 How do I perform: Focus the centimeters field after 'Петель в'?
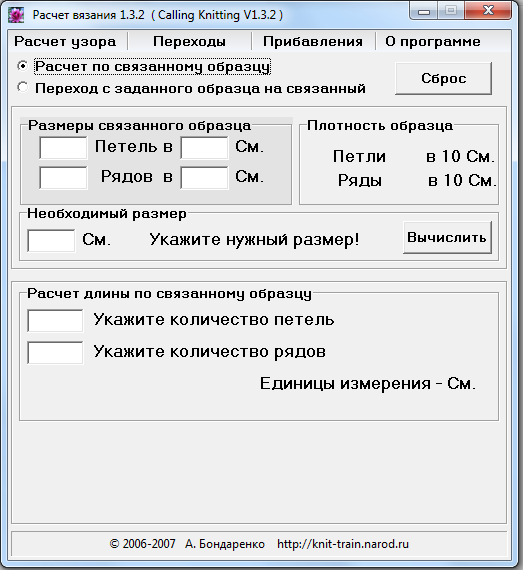tap(204, 148)
